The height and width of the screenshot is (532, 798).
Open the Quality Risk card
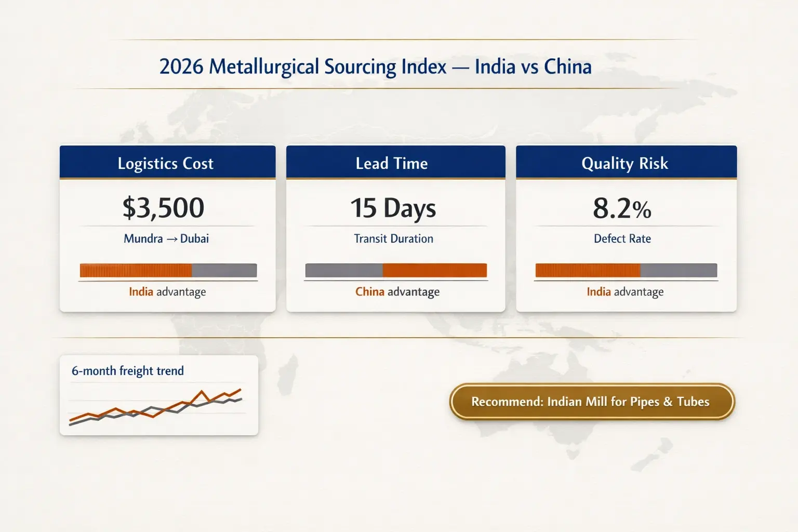pos(624,163)
